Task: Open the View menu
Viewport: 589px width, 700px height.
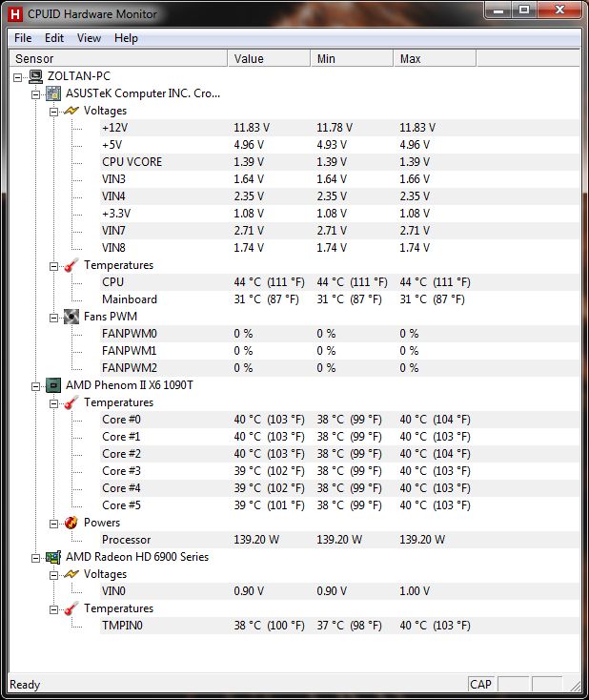Action: click(89, 38)
